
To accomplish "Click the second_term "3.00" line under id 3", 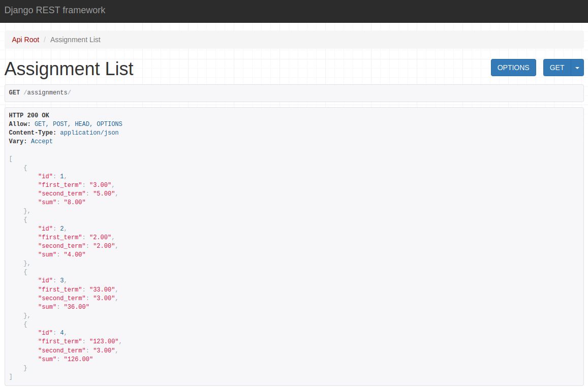I will click(78, 298).
